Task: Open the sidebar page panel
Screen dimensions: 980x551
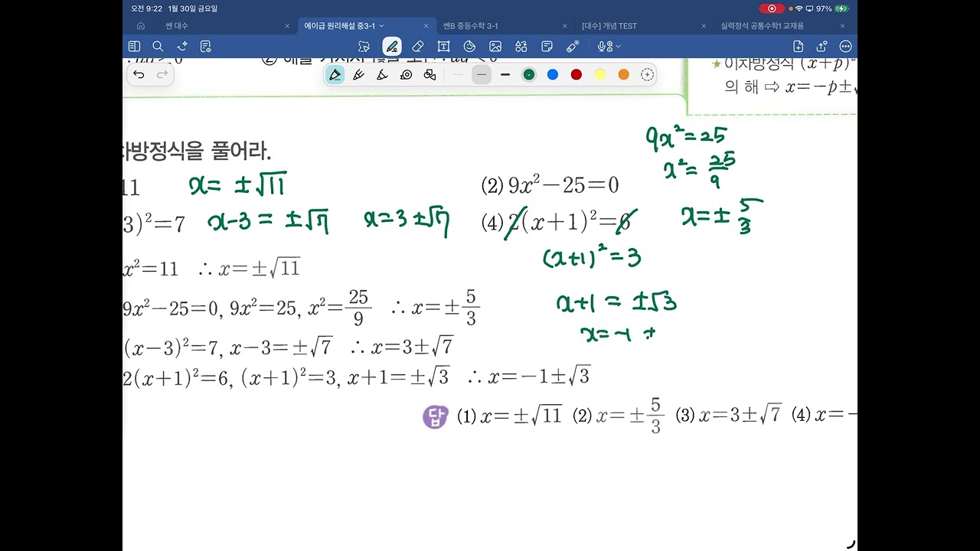Action: click(134, 47)
